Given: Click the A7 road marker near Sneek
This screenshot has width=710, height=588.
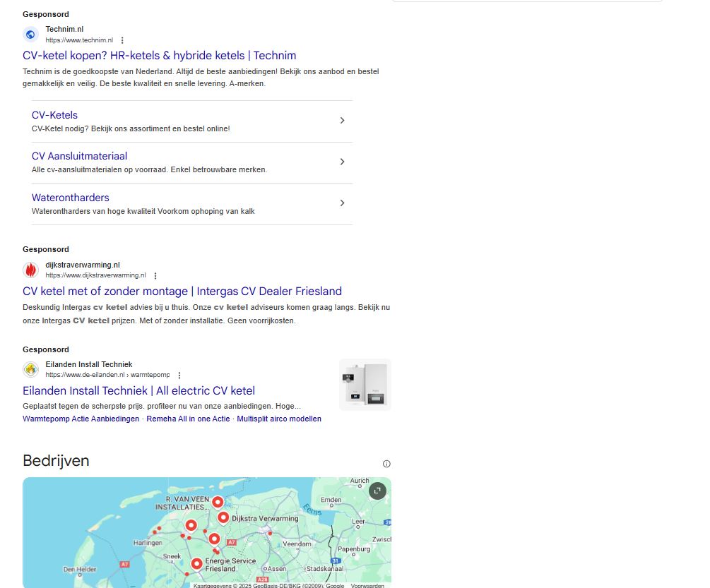Looking at the screenshot, I should 124,564.
